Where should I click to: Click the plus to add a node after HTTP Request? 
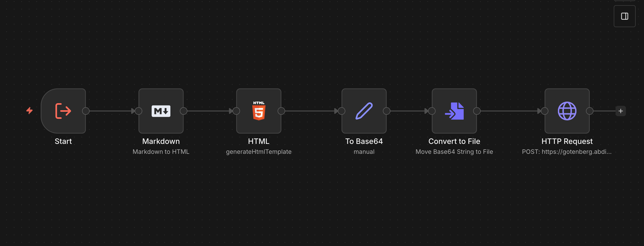620,111
